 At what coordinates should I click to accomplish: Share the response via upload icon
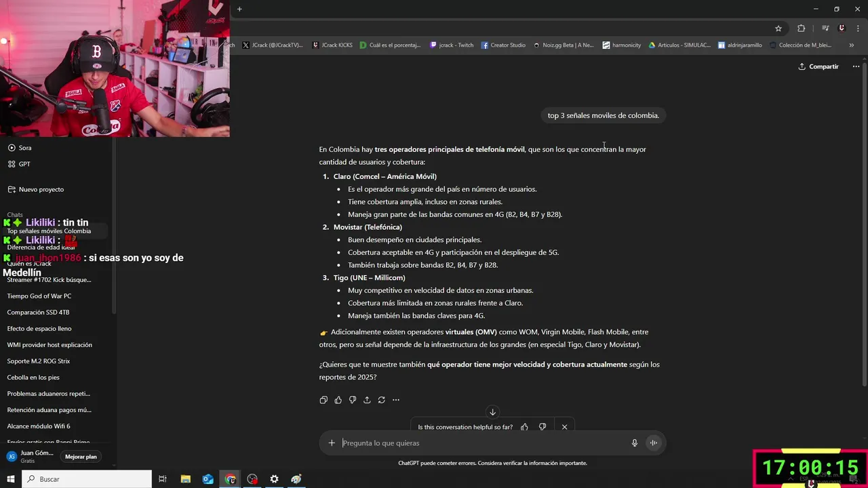coord(367,400)
